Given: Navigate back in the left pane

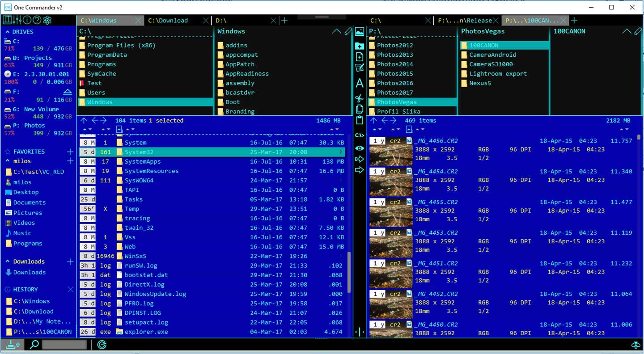Looking at the screenshot, I should coord(94,120).
